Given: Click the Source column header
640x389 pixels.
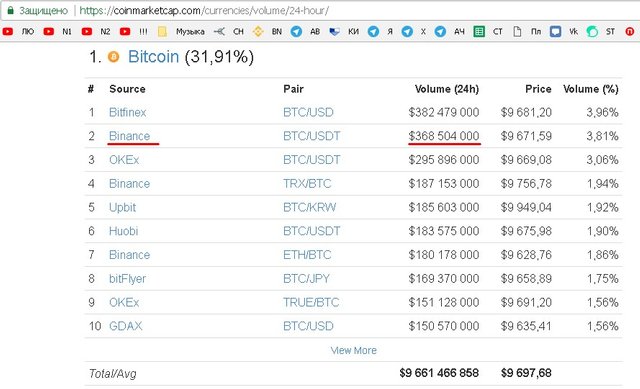Looking at the screenshot, I should coord(127,89).
